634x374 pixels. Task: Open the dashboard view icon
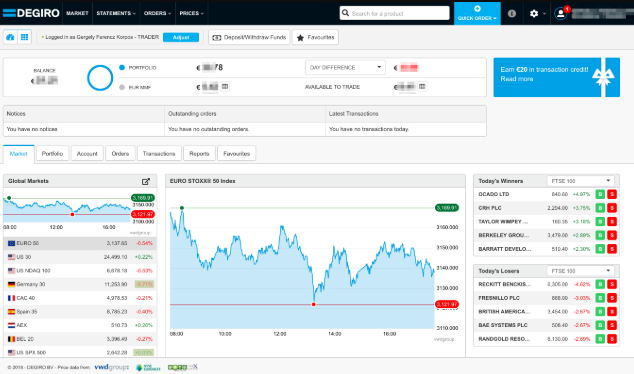(x=10, y=37)
